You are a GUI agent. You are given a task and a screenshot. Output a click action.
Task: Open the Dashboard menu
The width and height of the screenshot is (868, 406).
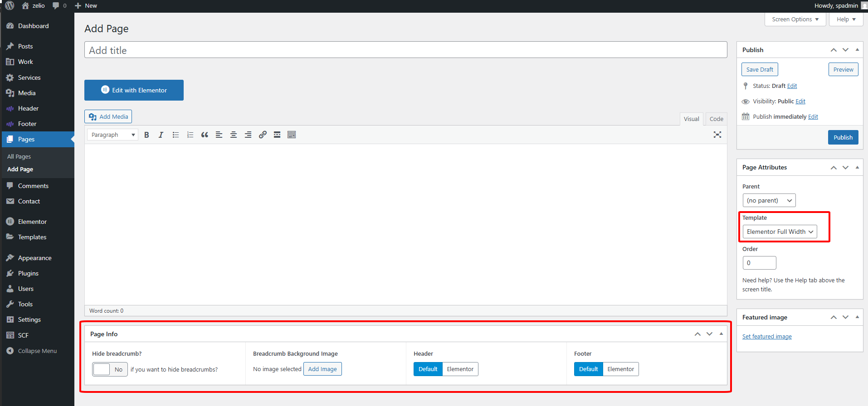[38, 26]
